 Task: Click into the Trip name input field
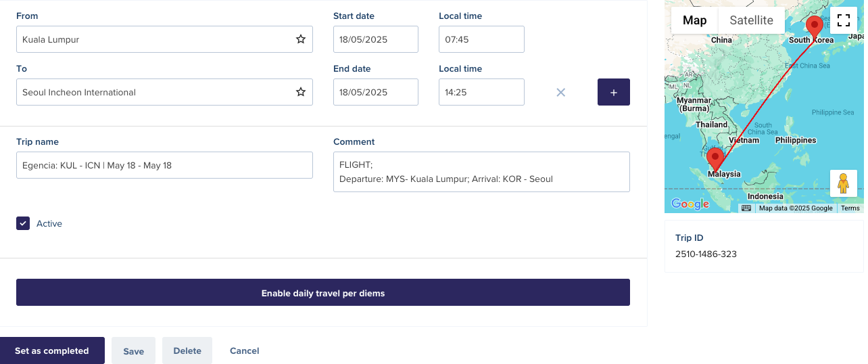click(164, 165)
